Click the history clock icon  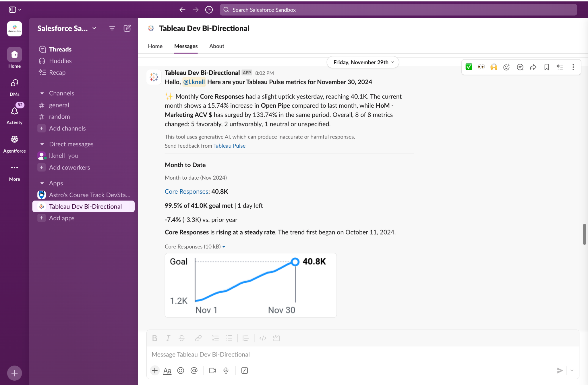(x=209, y=10)
